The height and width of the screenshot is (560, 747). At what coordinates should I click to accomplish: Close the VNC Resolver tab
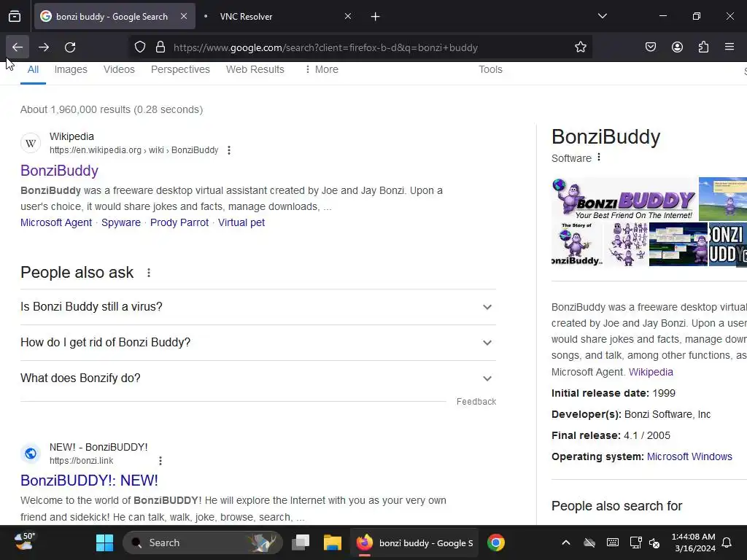coord(348,16)
